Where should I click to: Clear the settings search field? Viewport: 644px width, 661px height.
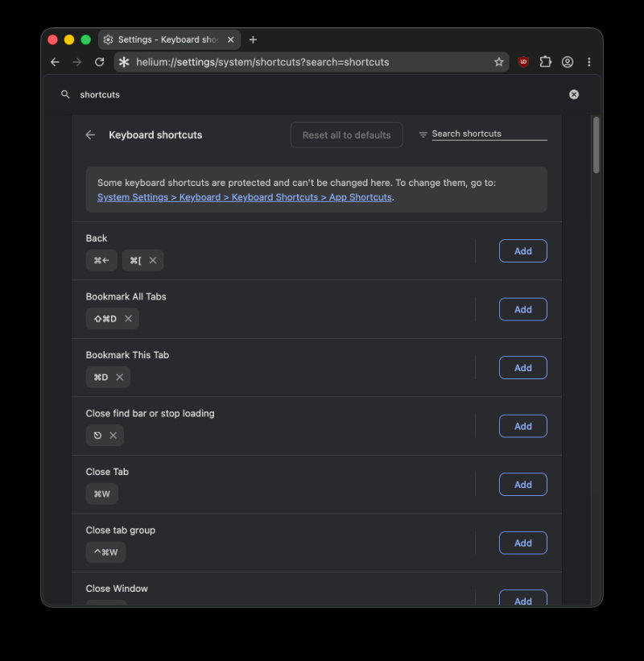tap(574, 94)
